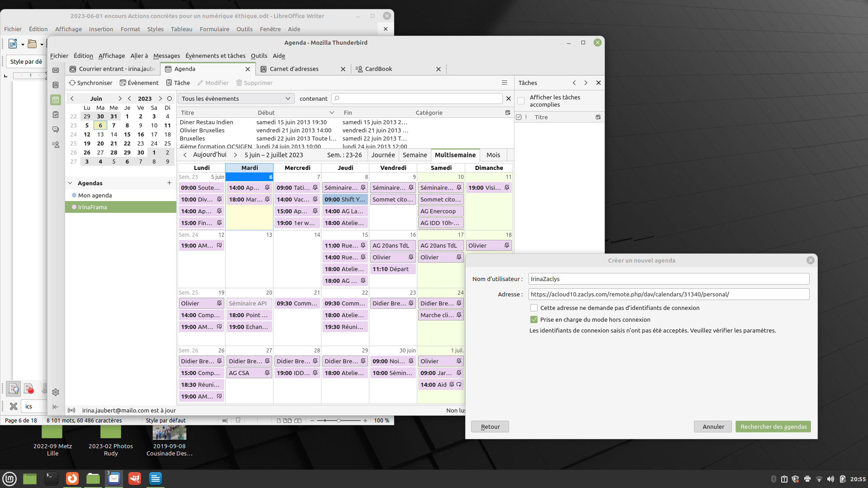
Task: Click Thunderbird icon in the taskbar
Action: pyautogui.click(x=114, y=479)
